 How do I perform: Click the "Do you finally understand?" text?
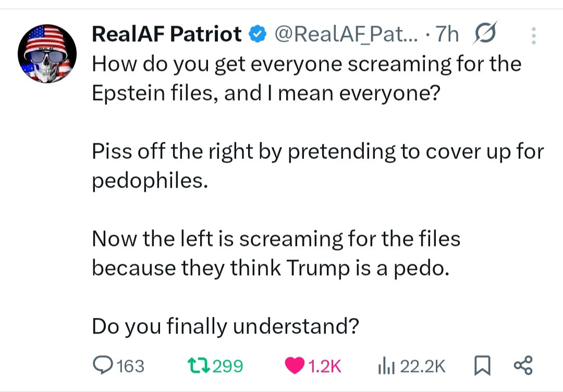(x=226, y=326)
